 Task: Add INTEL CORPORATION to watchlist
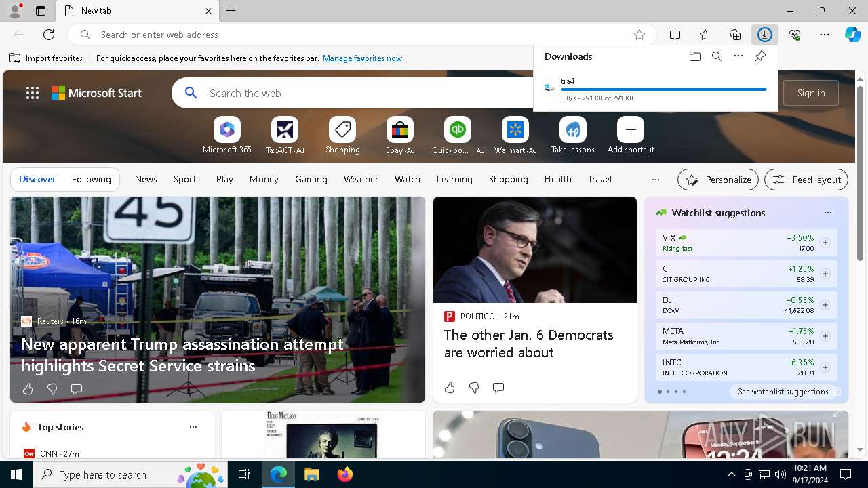click(825, 367)
